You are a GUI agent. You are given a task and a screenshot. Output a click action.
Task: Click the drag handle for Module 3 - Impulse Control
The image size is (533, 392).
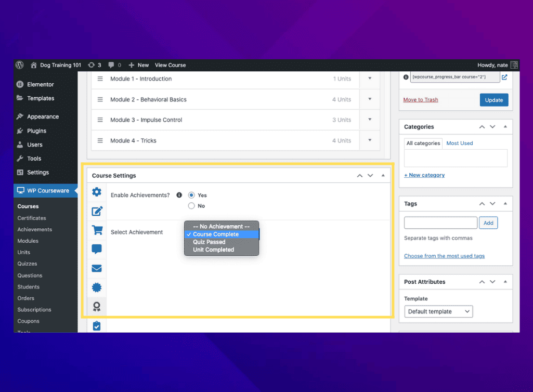(100, 120)
